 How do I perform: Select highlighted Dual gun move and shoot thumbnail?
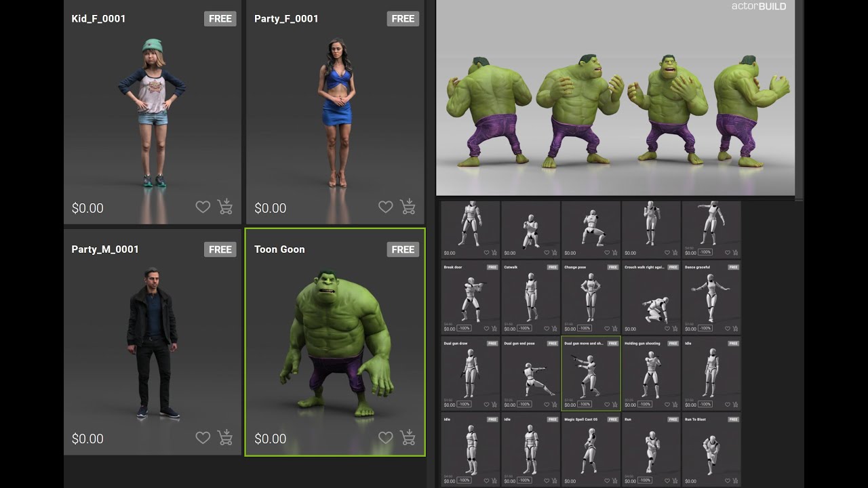coord(591,373)
